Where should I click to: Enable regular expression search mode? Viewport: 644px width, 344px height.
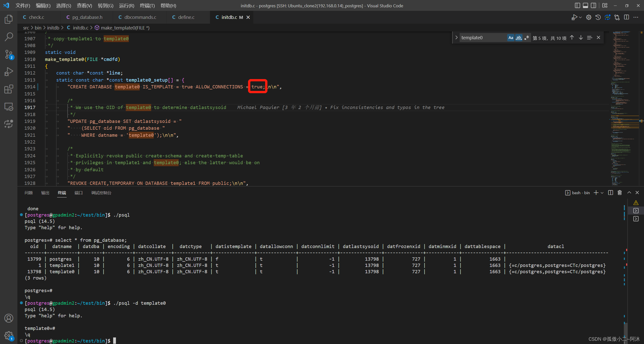click(527, 38)
